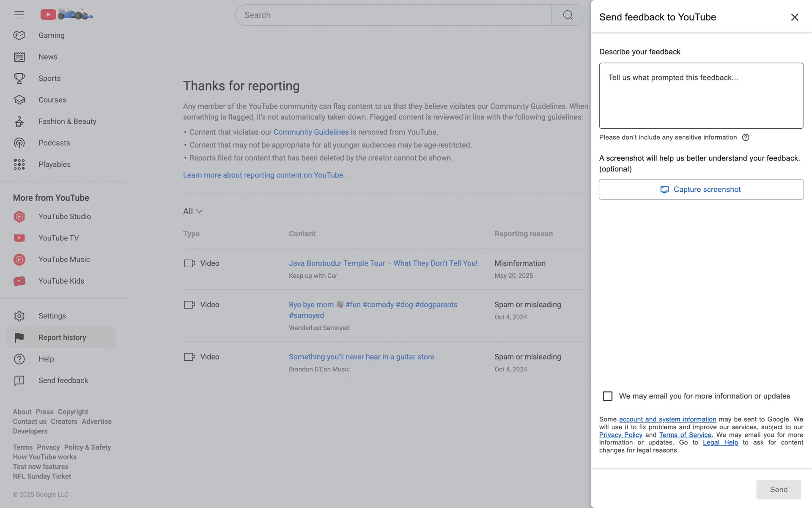The image size is (812, 508).
Task: Click the "Misinformation" reporting reason text
Action: pos(520,263)
